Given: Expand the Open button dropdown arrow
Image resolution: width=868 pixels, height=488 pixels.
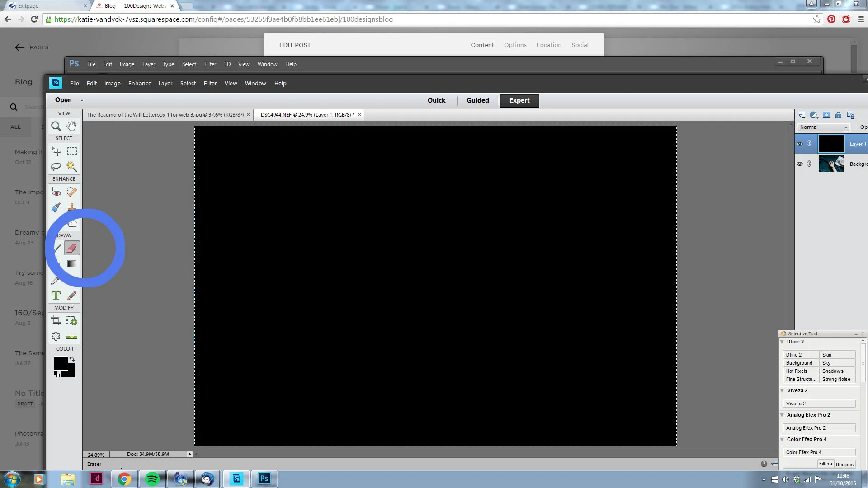Looking at the screenshot, I should pos(82,100).
